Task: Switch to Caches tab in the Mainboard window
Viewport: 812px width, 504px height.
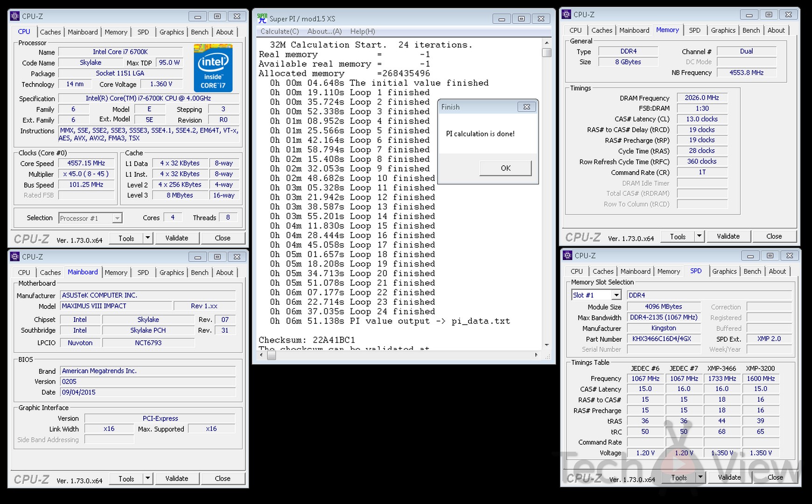Action: coord(50,273)
